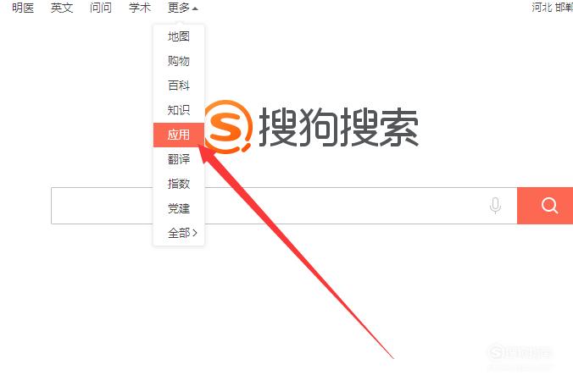Select the 知识 menu entry

click(x=179, y=110)
